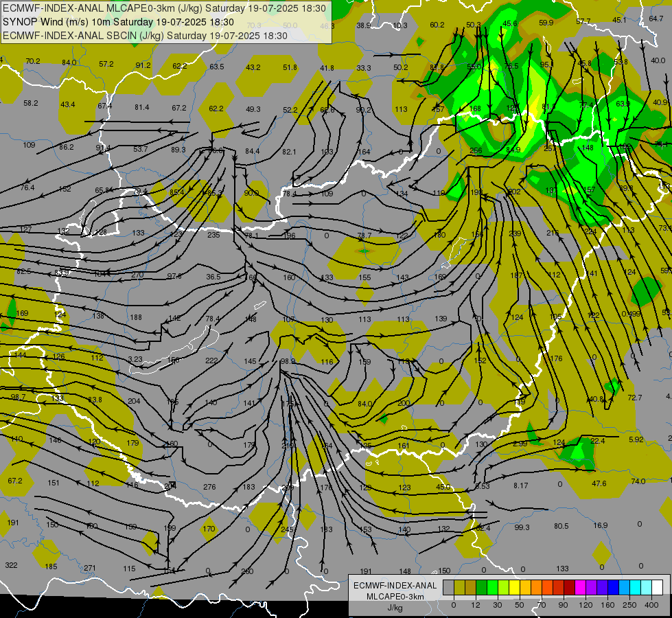Select the bright yellow legend swatch

point(515,587)
